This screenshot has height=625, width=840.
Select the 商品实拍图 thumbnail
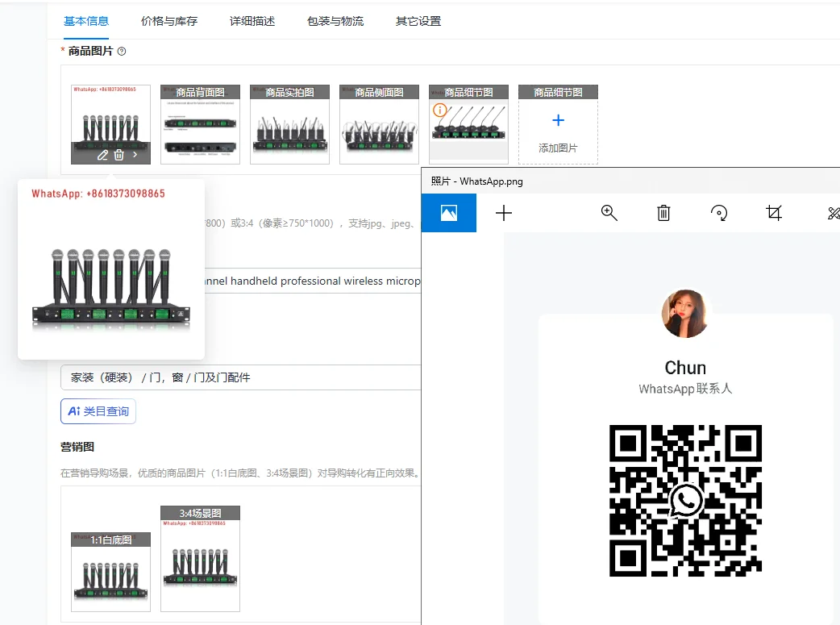point(290,124)
